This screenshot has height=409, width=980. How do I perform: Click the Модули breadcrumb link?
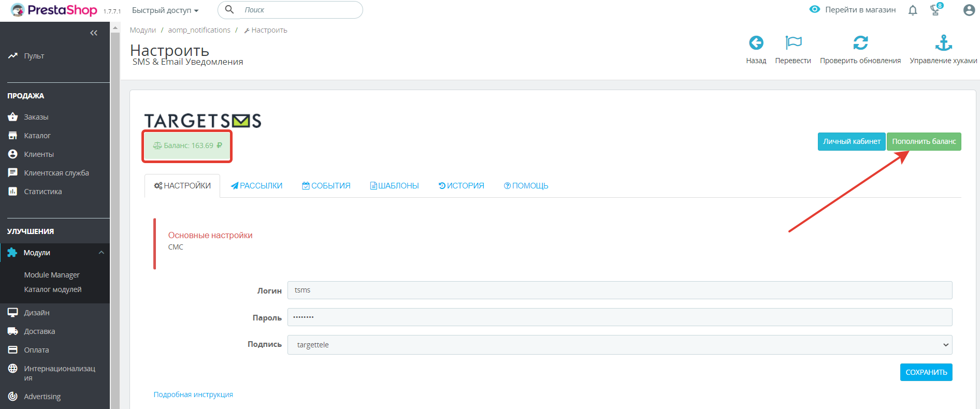coord(142,30)
